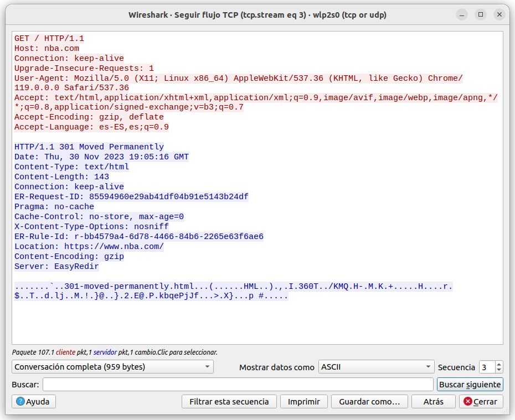This screenshot has height=420, width=515.
Task: Click 'Server: EasyRedir' line
Action: pos(56,266)
